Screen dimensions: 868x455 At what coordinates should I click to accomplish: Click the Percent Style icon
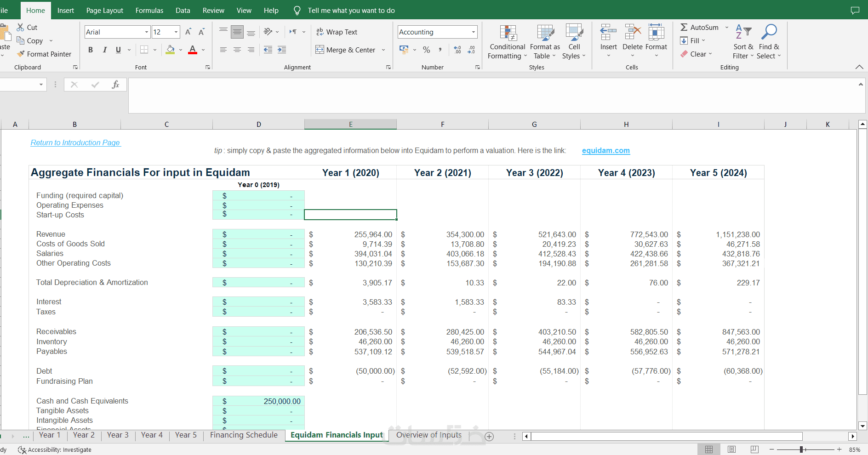427,50
